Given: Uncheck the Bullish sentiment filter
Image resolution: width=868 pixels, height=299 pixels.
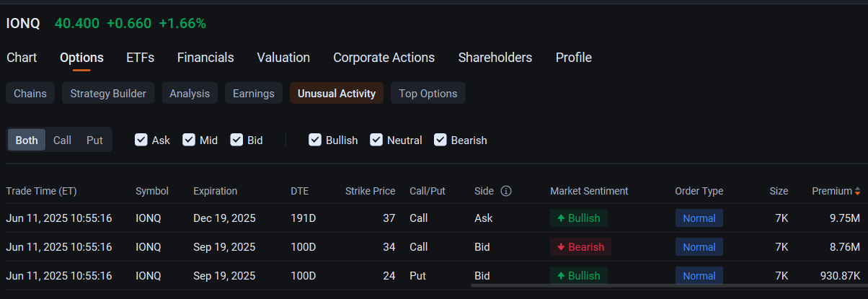Looking at the screenshot, I should pos(315,140).
